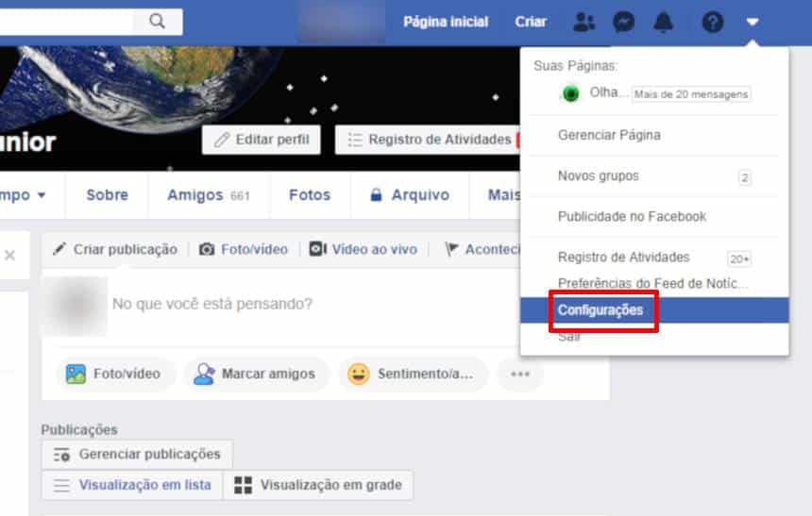The image size is (812, 516).
Task: Open the help question mark icon
Action: click(x=713, y=22)
